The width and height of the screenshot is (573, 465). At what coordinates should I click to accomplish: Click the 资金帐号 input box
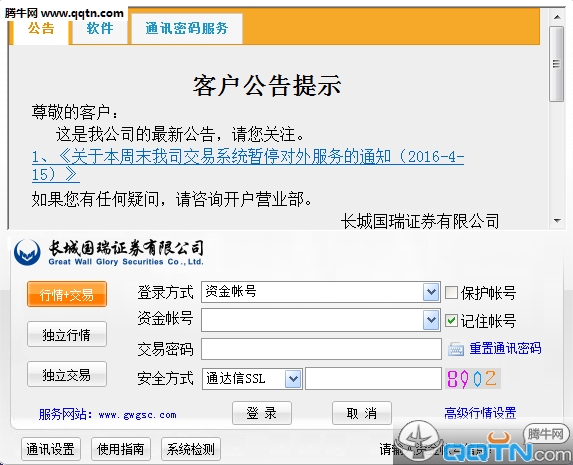click(312, 320)
